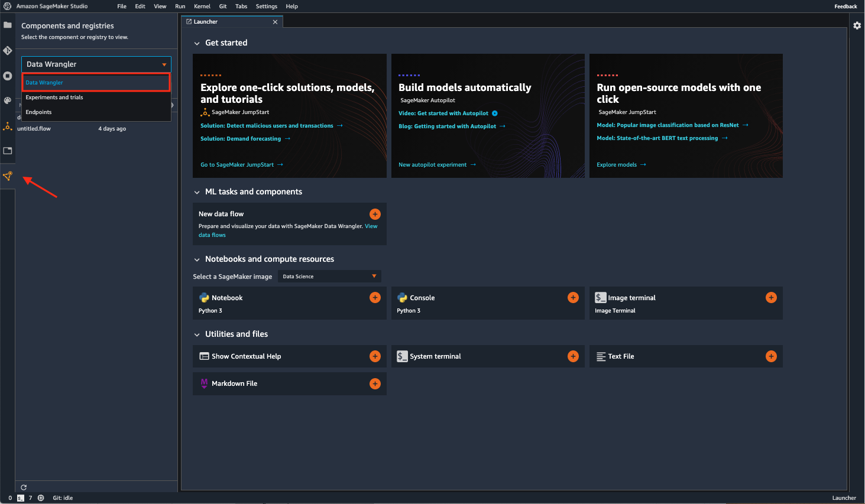This screenshot has width=865, height=504.
Task: Click the settings gear icon
Action: coord(857,26)
